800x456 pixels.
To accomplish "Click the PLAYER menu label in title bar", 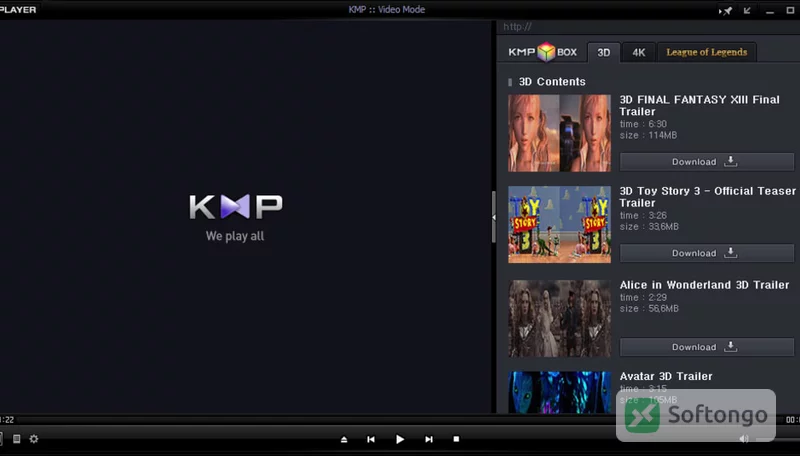I will coord(18,10).
